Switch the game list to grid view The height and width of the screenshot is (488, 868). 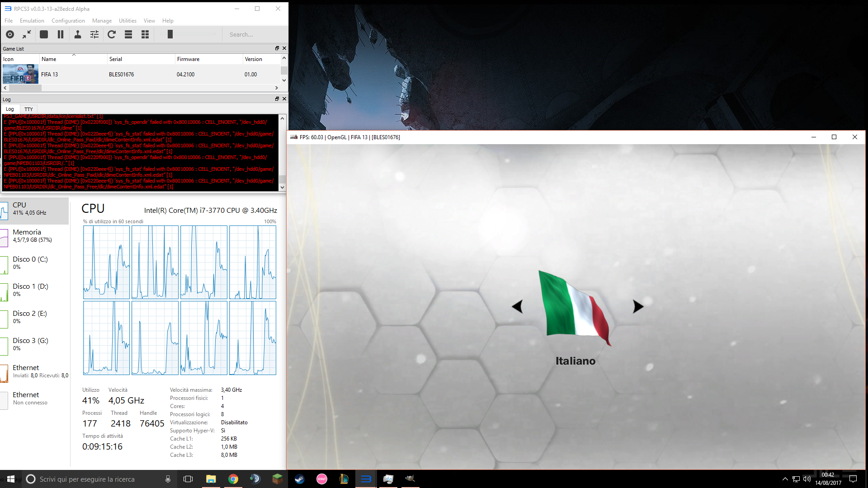point(145,34)
